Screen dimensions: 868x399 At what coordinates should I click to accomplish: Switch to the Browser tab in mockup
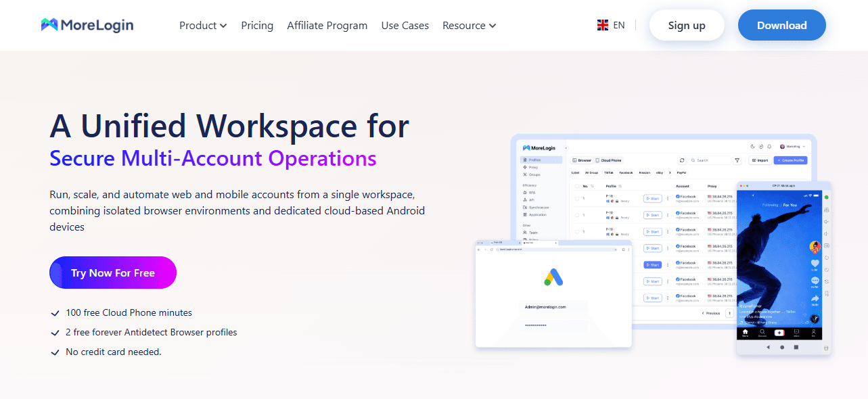pyautogui.click(x=582, y=160)
